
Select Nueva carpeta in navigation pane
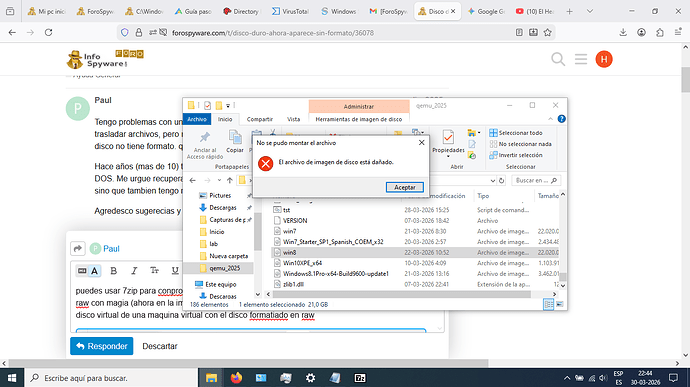click(x=228, y=256)
